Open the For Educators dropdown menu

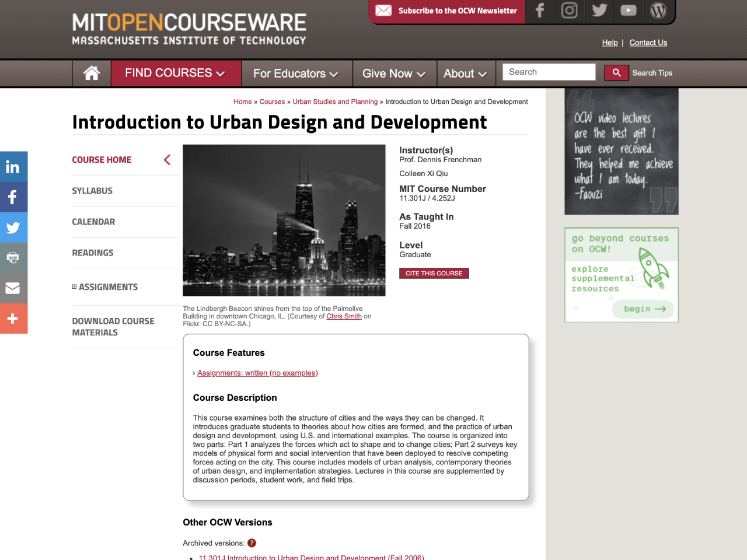coord(296,73)
